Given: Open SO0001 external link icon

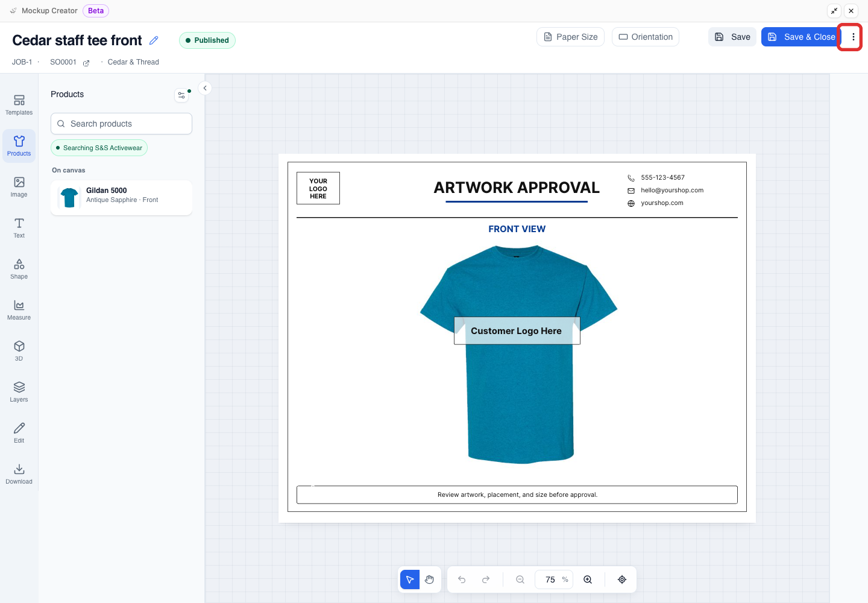Looking at the screenshot, I should [x=86, y=63].
